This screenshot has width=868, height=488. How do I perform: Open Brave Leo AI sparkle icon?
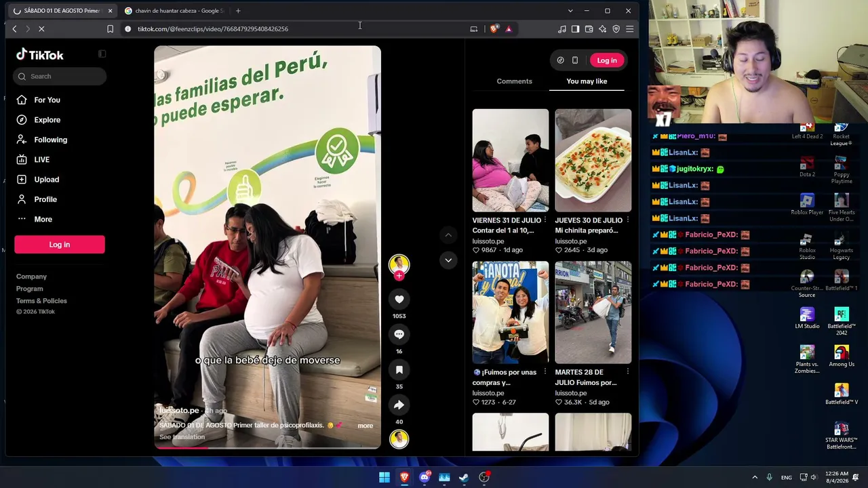[x=602, y=28]
